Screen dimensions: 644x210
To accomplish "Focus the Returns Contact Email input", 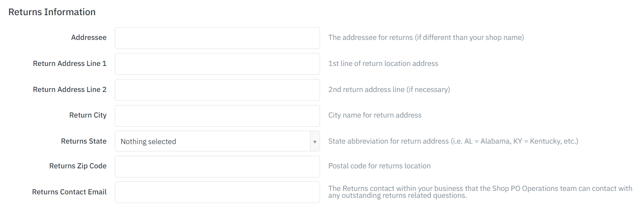I will (217, 192).
